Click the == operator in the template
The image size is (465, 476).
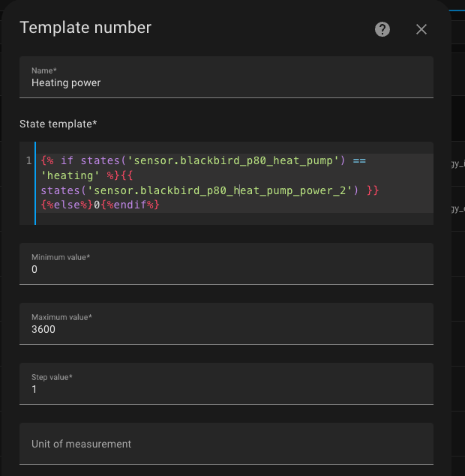click(359, 161)
